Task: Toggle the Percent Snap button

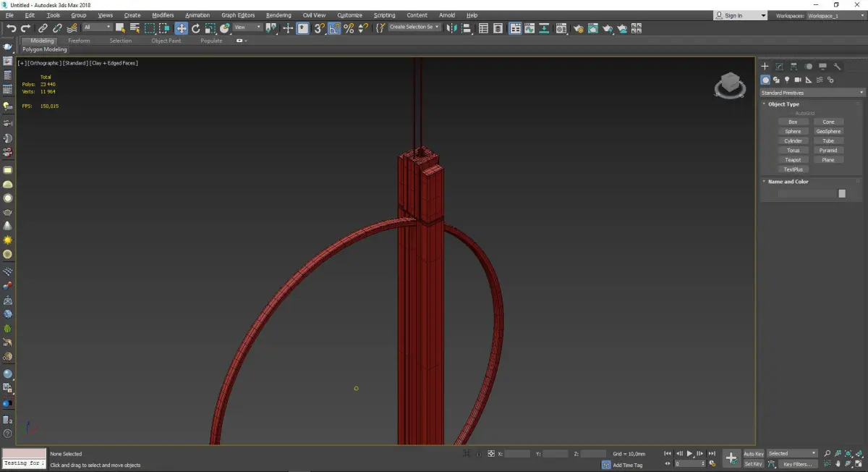Action: point(349,28)
